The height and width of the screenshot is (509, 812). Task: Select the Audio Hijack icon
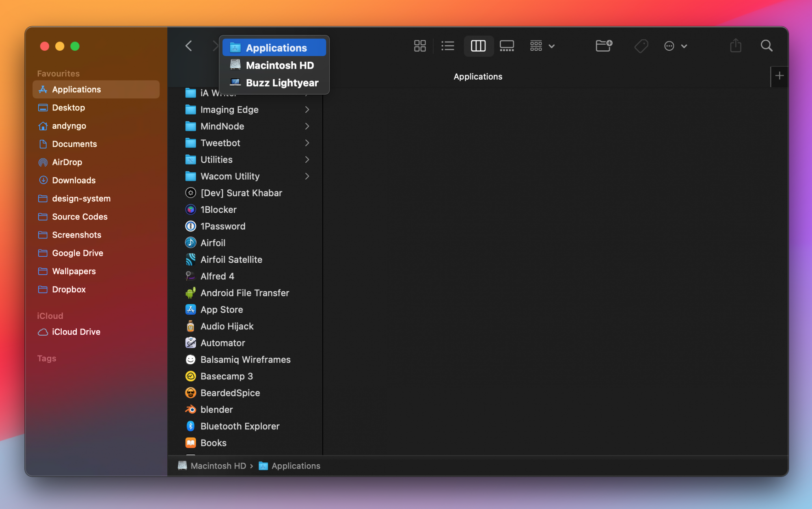(190, 326)
